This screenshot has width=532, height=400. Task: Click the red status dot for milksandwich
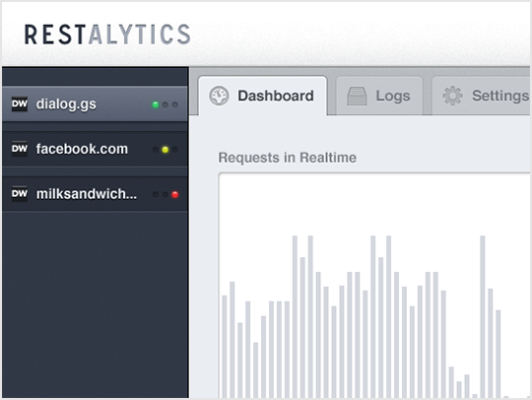coord(175,194)
